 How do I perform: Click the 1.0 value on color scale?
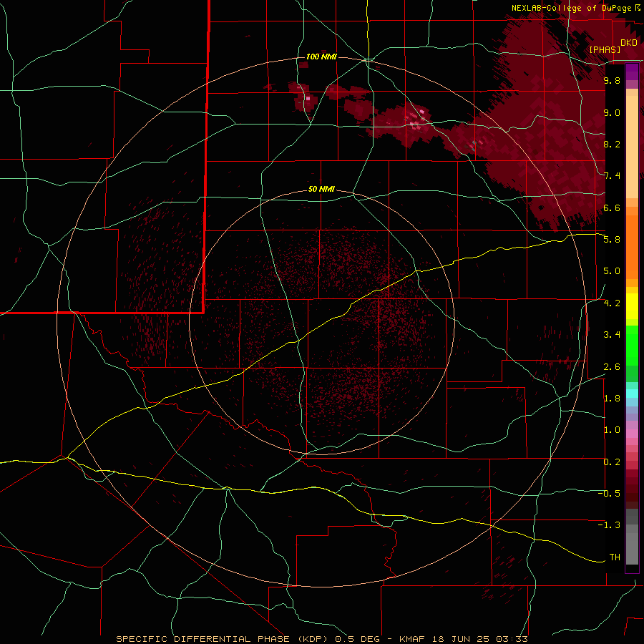click(612, 430)
